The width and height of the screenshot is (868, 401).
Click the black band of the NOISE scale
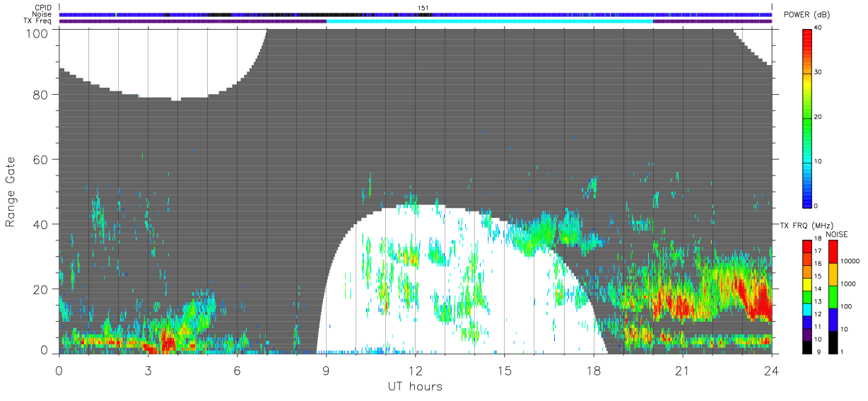833,342
